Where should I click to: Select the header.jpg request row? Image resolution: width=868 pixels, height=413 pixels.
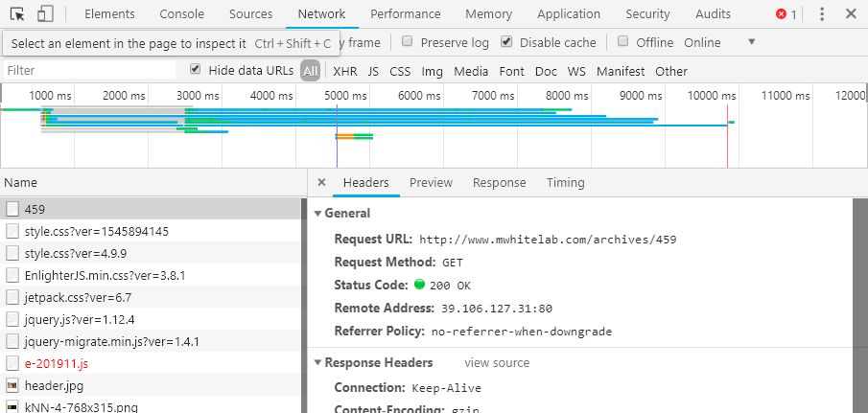coord(151,386)
